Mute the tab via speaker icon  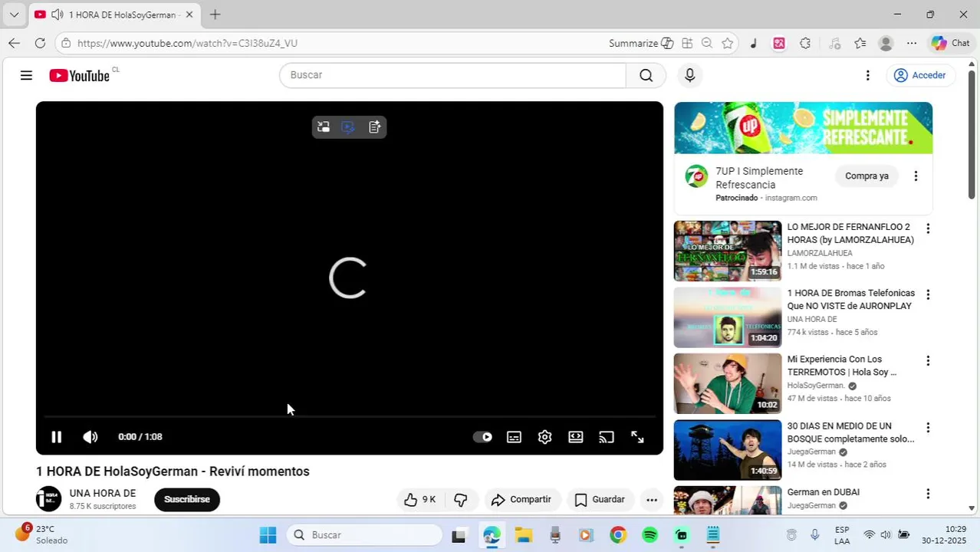57,15
